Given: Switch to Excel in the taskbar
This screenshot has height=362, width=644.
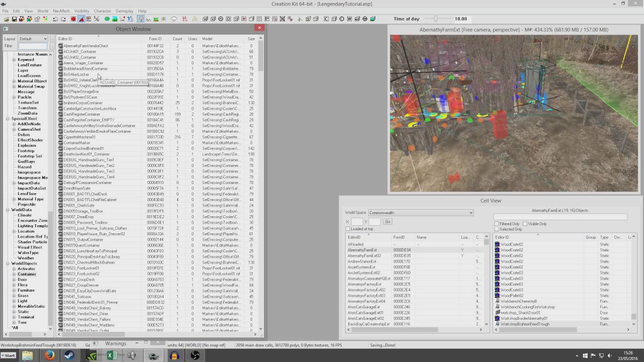Looking at the screenshot, I should click(112, 355).
